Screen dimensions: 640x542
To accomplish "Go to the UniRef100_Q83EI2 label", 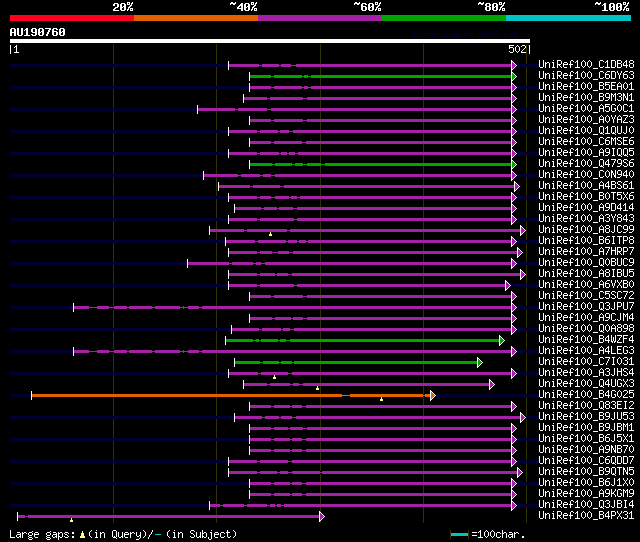I will (586, 406).
